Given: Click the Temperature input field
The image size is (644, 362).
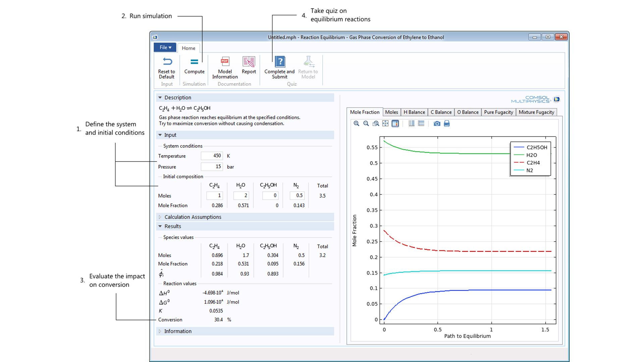Looking at the screenshot, I should [x=212, y=156].
